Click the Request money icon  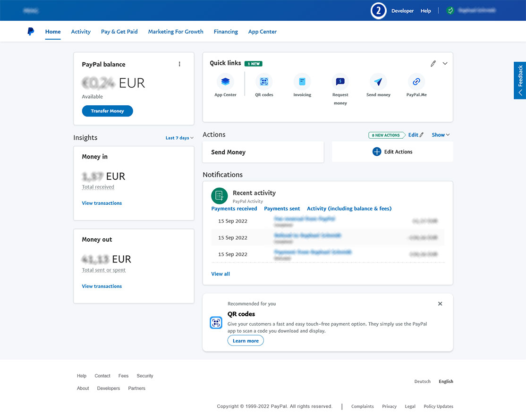340,82
